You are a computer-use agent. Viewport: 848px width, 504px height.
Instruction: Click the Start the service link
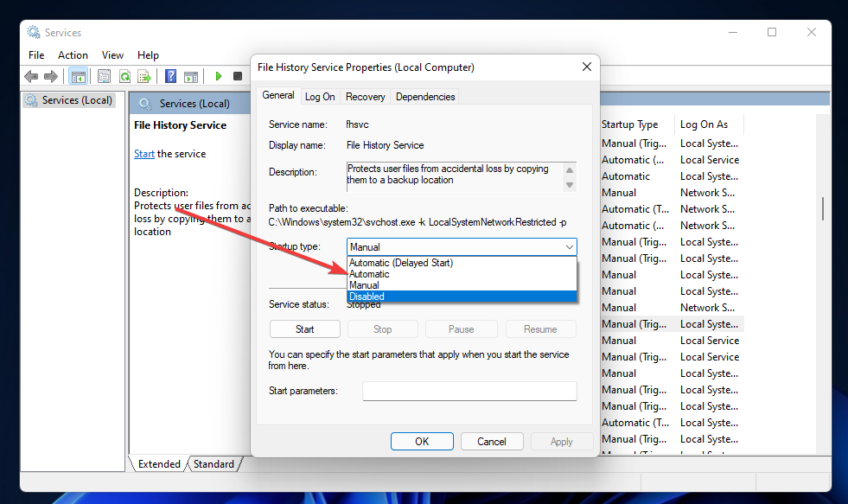(143, 154)
